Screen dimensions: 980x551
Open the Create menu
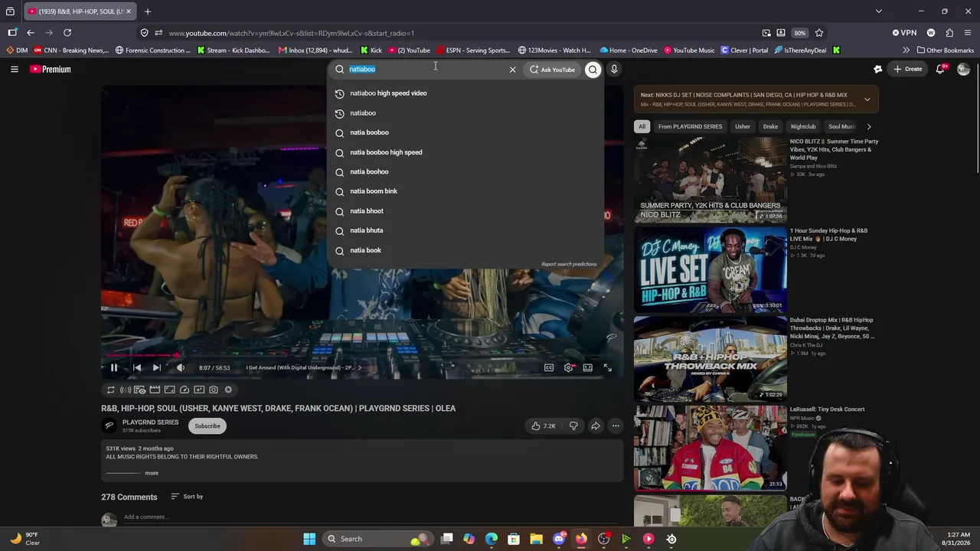pos(908,69)
